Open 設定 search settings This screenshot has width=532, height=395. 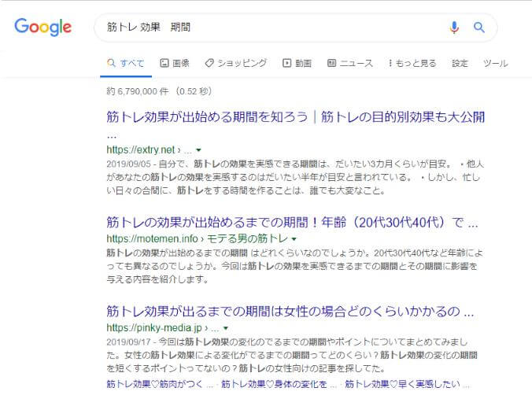click(x=460, y=63)
